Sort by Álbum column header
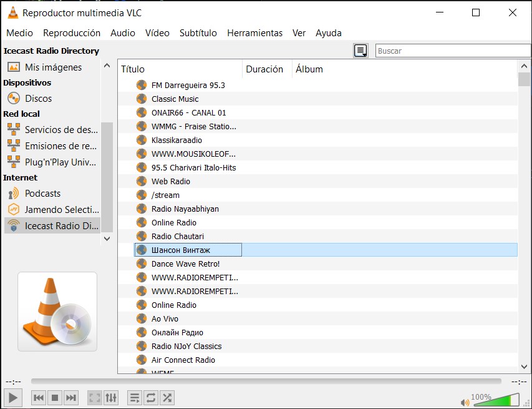This screenshot has height=409, width=532. tap(405, 69)
